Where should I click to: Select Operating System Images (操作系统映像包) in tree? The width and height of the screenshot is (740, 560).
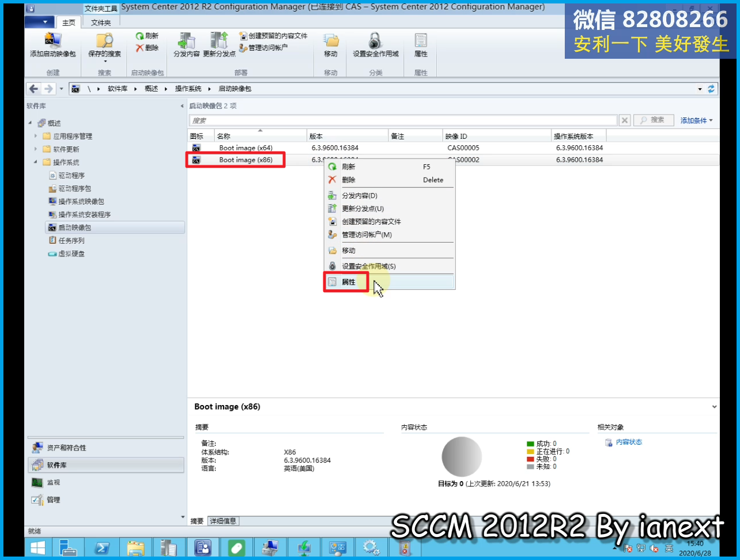pos(81,201)
